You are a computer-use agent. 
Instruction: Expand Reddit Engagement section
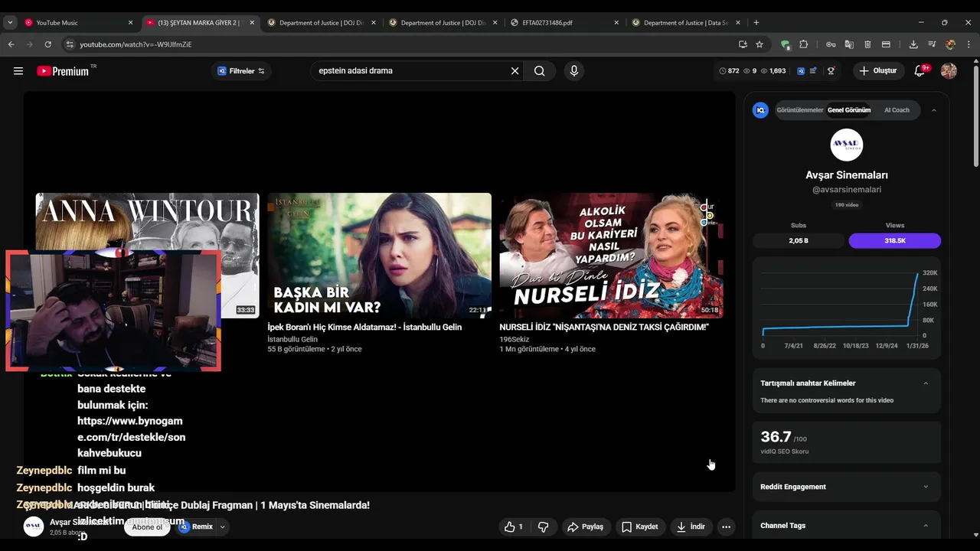coord(926,487)
